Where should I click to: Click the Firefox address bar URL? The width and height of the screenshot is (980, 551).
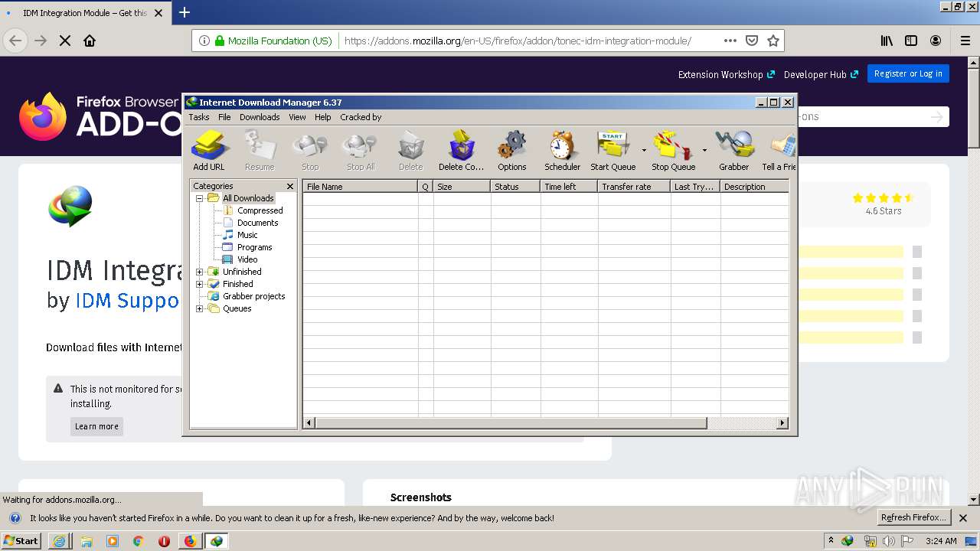(518, 41)
